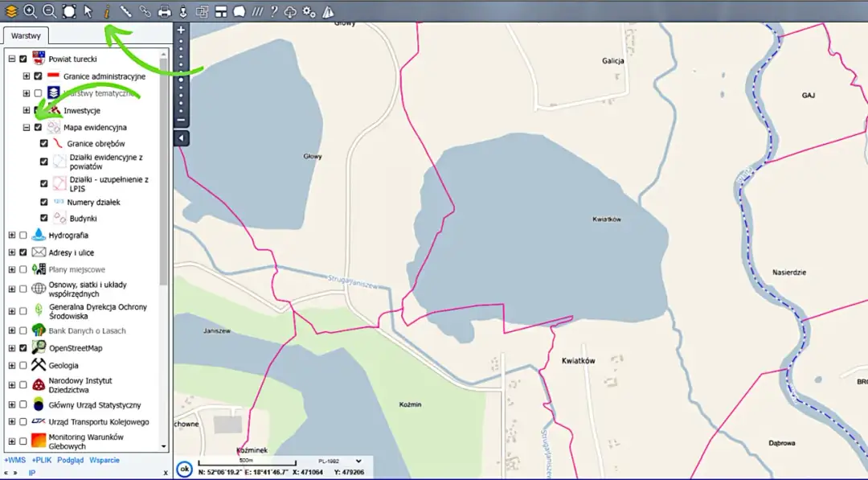The image size is (868, 480).
Task: Open the Wsparcie link
Action: point(104,460)
